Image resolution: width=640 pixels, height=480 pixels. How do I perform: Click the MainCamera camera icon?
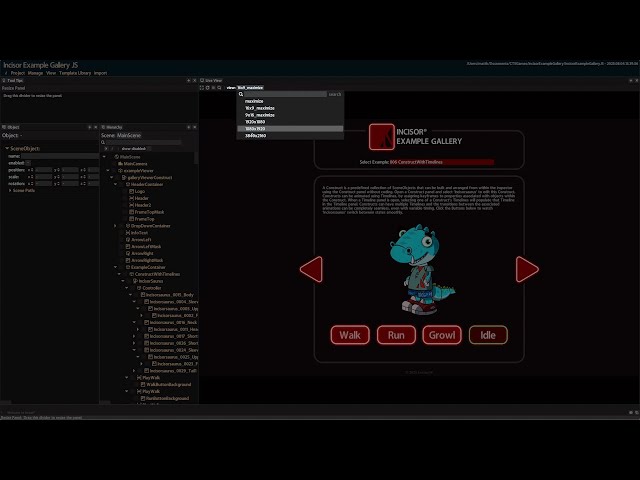pos(120,164)
